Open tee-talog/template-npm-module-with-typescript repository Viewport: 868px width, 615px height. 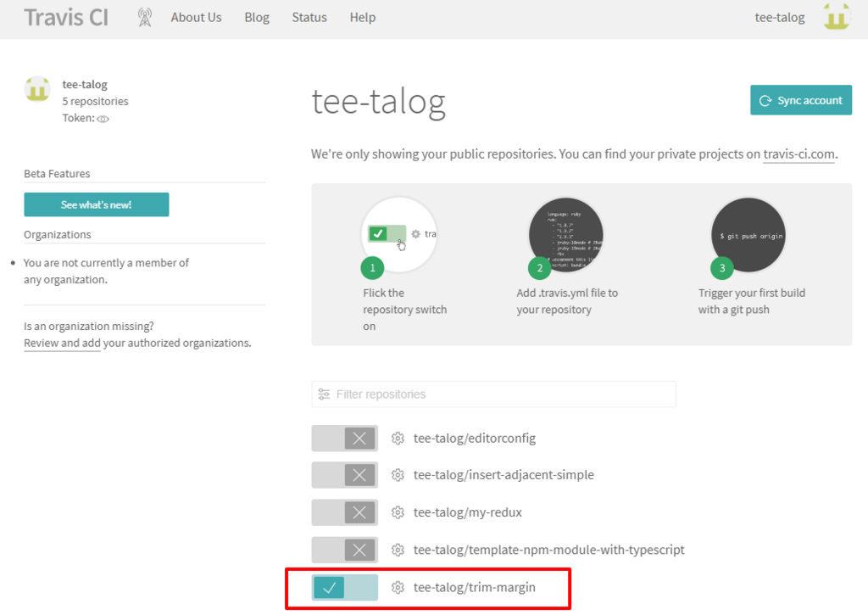(548, 550)
